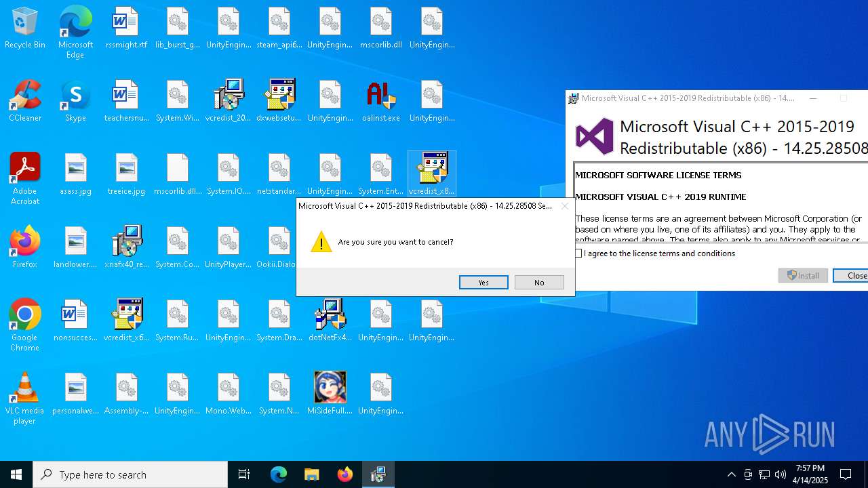Close the cancel confirmation dialog with X
The width and height of the screenshot is (868, 488).
coord(564,206)
